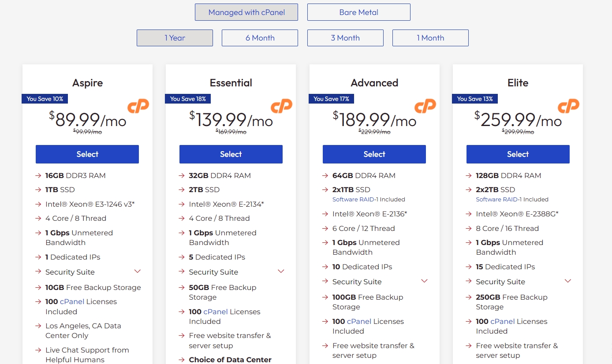Click the cPanel logo on the Aspire plan
Image resolution: width=612 pixels, height=364 pixels.
click(138, 106)
